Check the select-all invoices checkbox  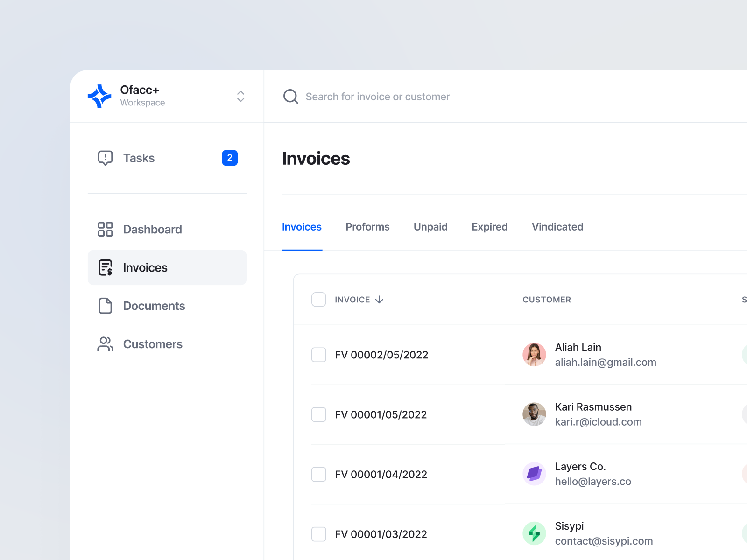318,299
